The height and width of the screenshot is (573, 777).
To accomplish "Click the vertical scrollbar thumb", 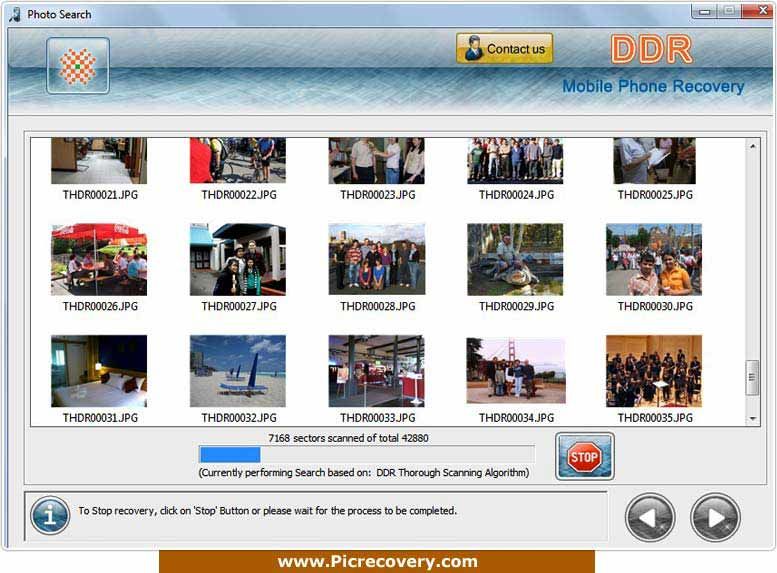I will 752,378.
